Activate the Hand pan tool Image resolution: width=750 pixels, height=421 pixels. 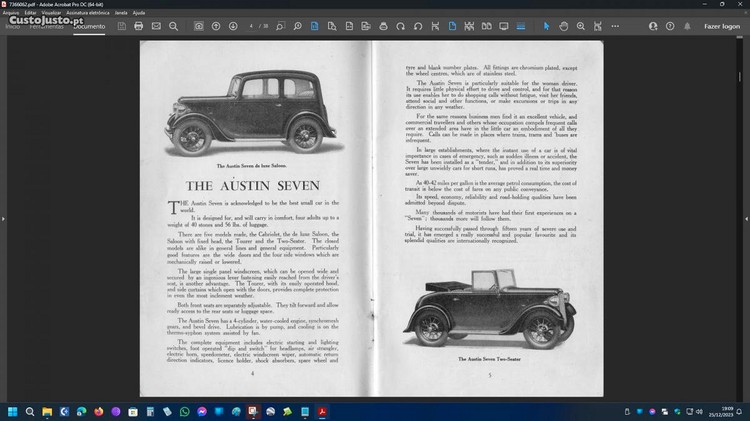coord(565,25)
